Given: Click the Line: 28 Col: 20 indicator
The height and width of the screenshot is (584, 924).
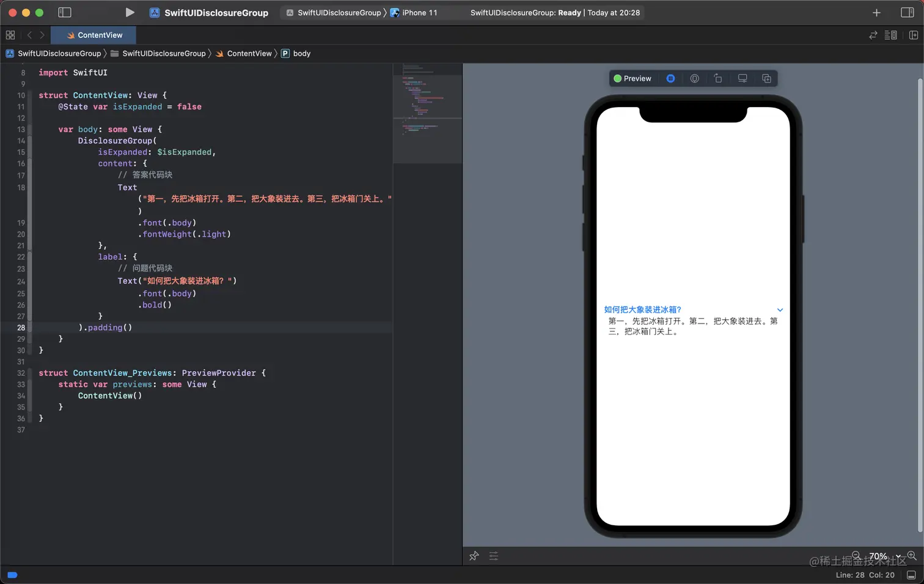Looking at the screenshot, I should pos(865,575).
